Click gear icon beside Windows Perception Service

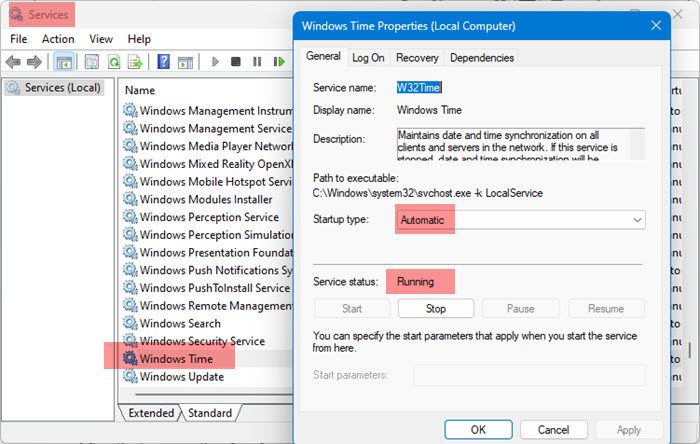[130, 217]
